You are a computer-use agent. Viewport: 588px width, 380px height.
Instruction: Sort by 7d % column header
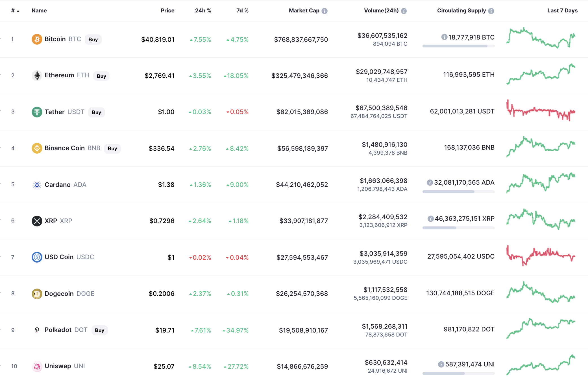[242, 11]
